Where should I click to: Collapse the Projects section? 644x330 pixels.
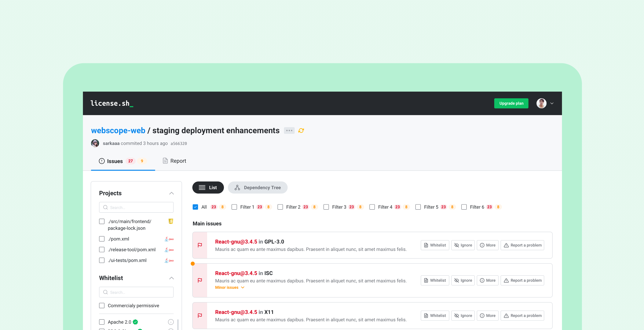pyautogui.click(x=171, y=193)
